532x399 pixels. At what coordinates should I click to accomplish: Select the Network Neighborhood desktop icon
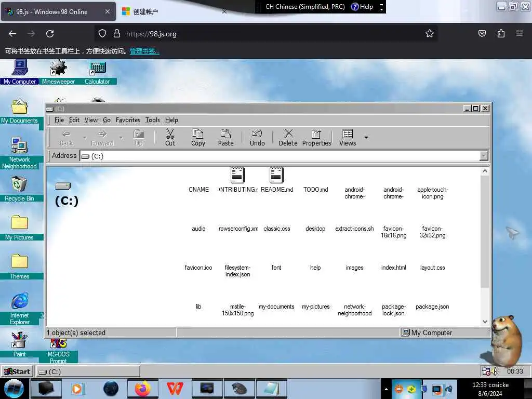tap(19, 153)
